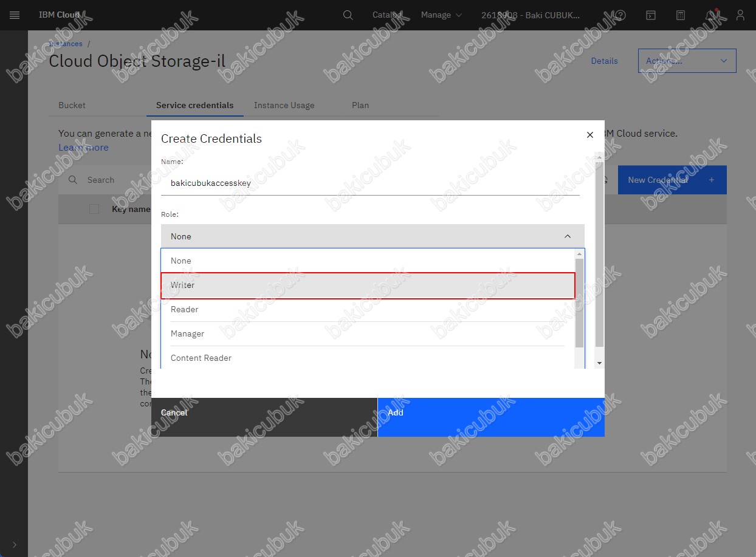Launch the IBM Cloud Shell icon
756x557 pixels.
click(x=650, y=15)
